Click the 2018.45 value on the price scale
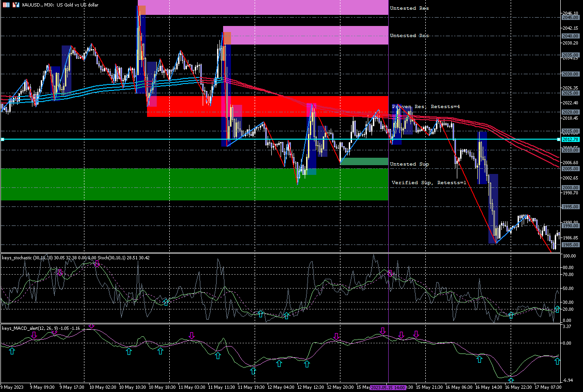This screenshot has width=583, height=392. (570, 118)
